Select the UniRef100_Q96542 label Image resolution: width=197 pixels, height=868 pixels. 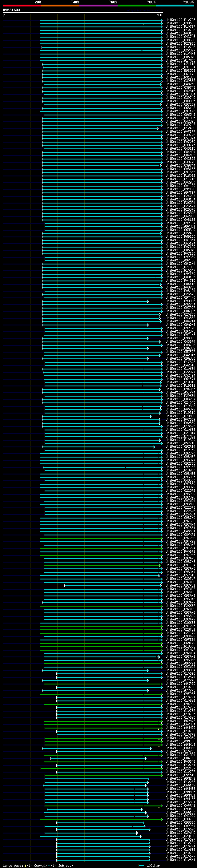180,115
